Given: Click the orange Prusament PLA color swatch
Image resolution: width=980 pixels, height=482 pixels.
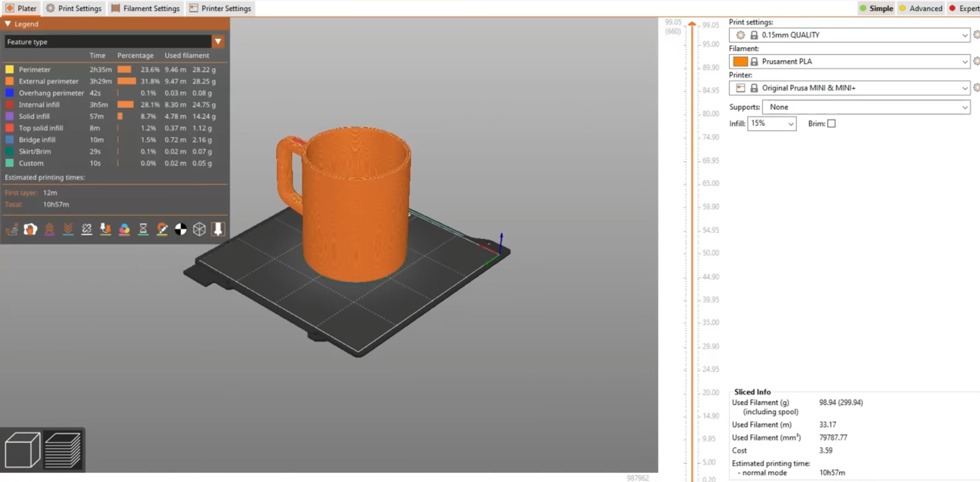Looking at the screenshot, I should point(741,62).
